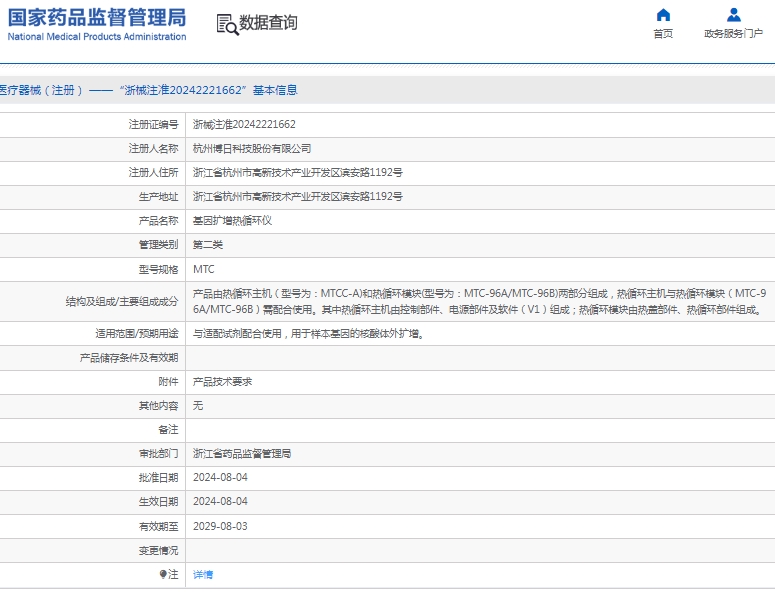The image size is (775, 594).
Task: Open 政务服务门户 text label
Action: click(x=733, y=34)
